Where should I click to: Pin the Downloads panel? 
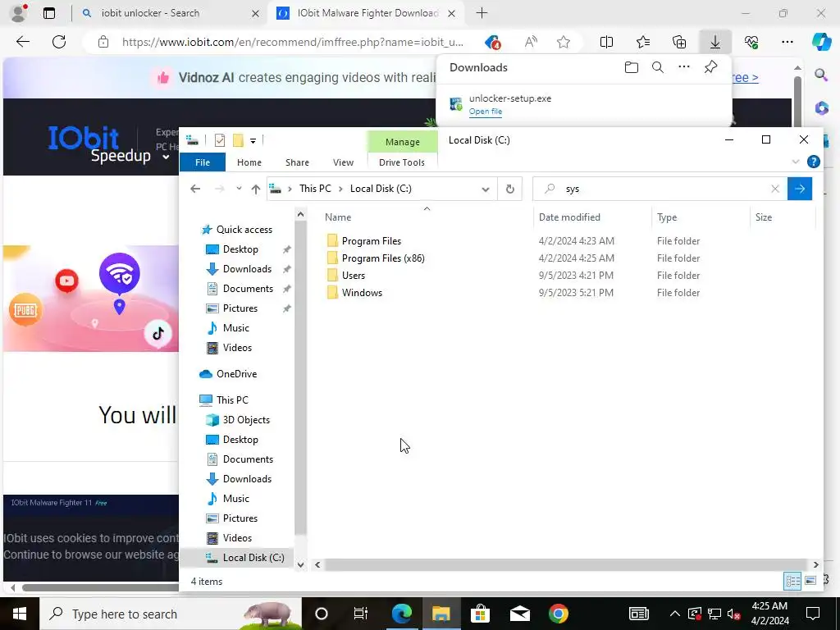click(x=710, y=67)
